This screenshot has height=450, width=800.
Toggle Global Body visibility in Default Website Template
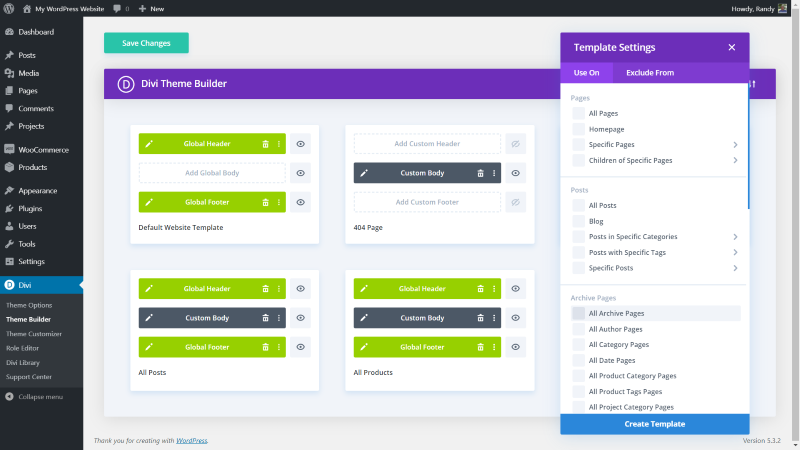(301, 173)
